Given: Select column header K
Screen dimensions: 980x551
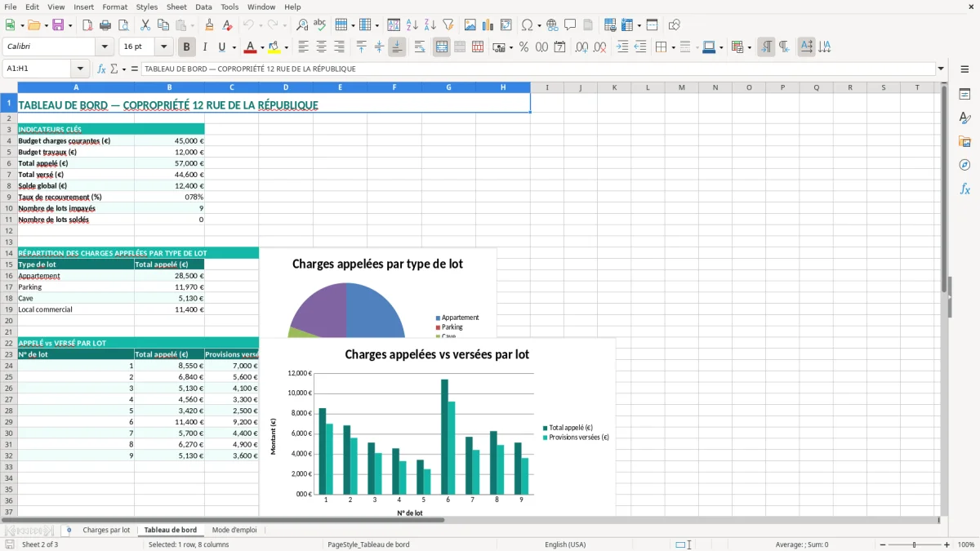Looking at the screenshot, I should [x=614, y=87].
